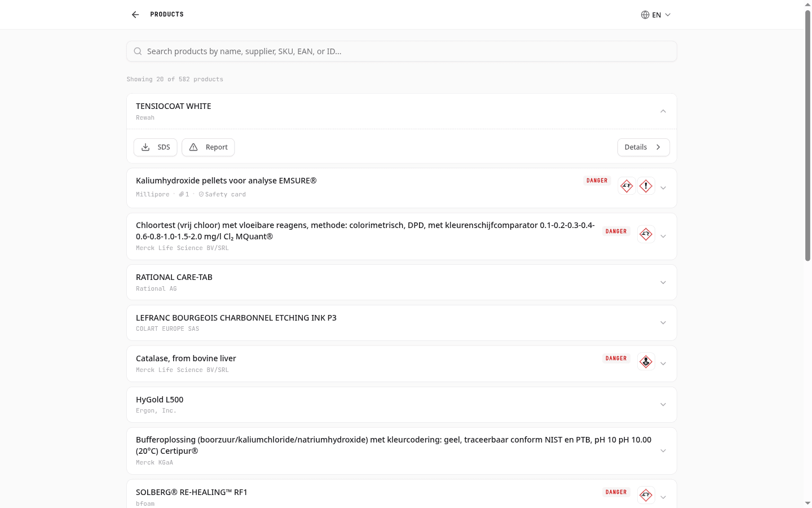Click the Safety card shield icon
The height and width of the screenshot is (508, 812).
click(x=201, y=194)
